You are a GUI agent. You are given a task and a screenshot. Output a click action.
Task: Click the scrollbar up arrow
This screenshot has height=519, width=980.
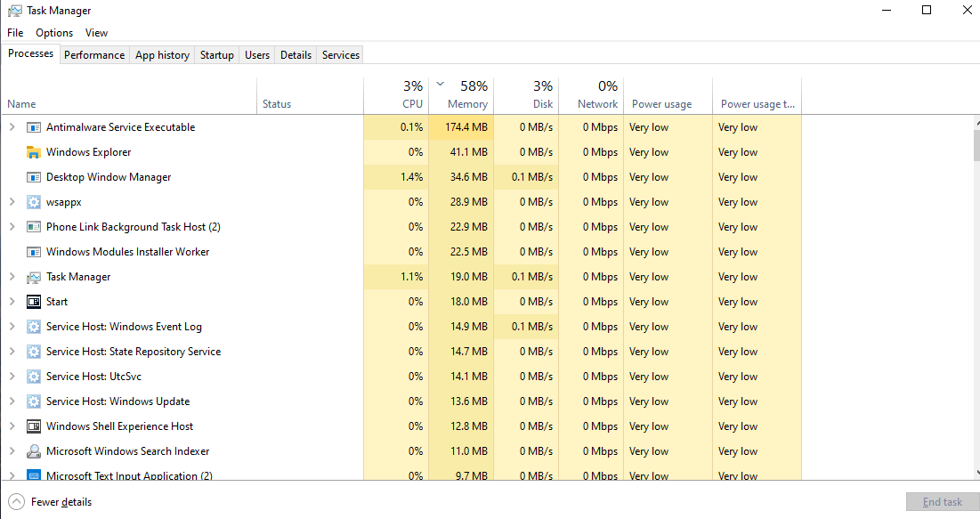tap(976, 123)
